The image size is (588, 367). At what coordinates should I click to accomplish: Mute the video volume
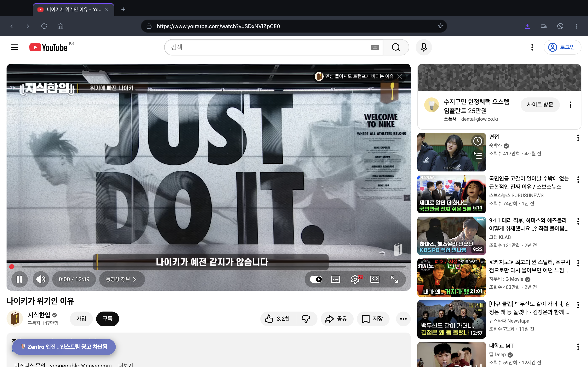41,279
